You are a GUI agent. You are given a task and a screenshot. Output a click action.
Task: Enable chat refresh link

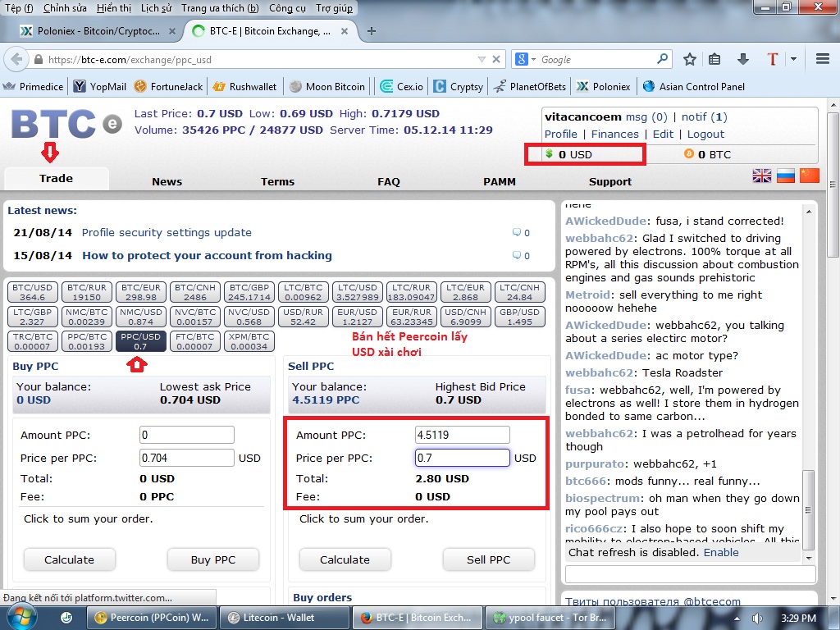coord(720,552)
